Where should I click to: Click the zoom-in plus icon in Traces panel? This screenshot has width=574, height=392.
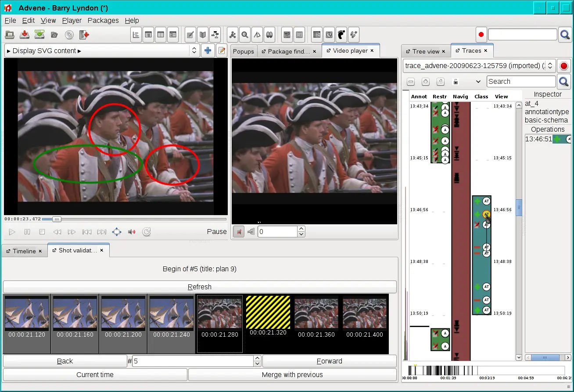click(x=426, y=82)
